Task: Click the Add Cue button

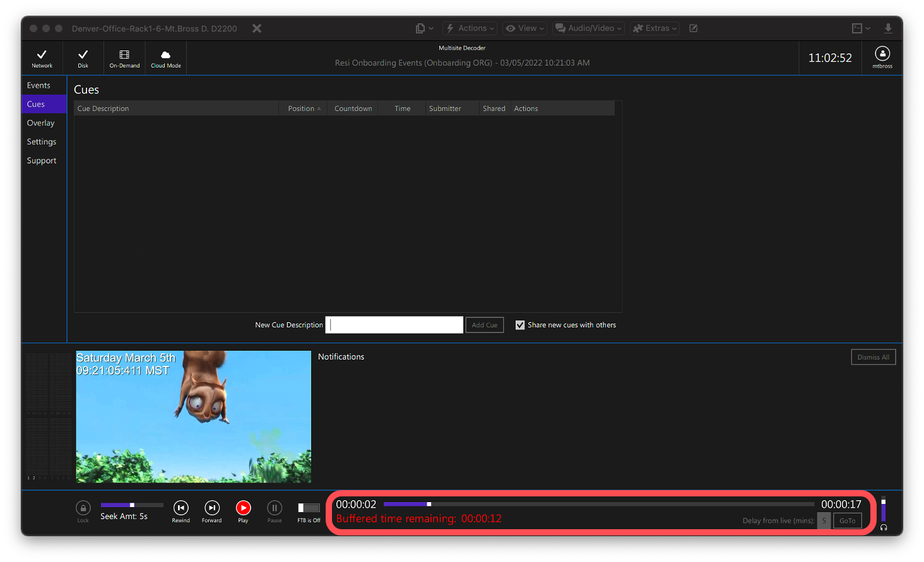Action: pyautogui.click(x=484, y=324)
